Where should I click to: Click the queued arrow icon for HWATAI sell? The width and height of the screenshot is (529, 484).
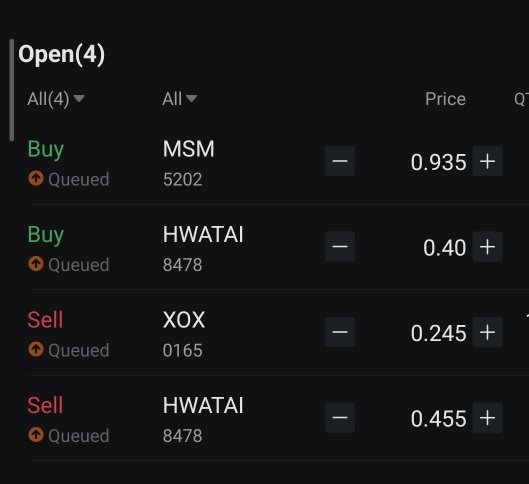pyautogui.click(x=36, y=434)
